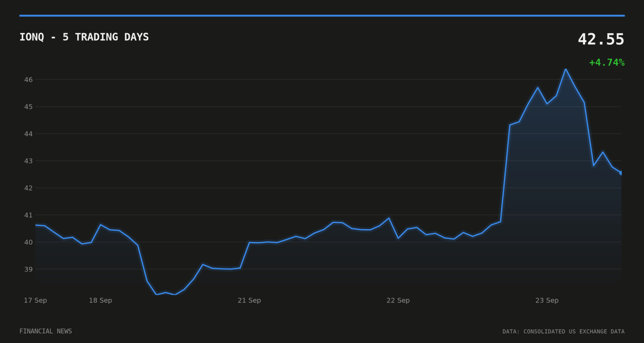Click the 39 y-axis label
The width and height of the screenshot is (644, 343).
[x=28, y=269]
